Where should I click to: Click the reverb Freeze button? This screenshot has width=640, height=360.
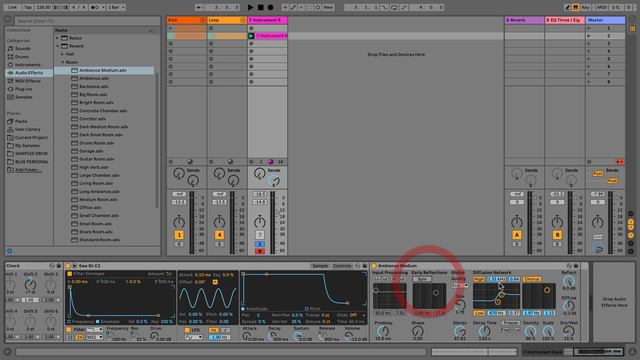click(x=511, y=322)
